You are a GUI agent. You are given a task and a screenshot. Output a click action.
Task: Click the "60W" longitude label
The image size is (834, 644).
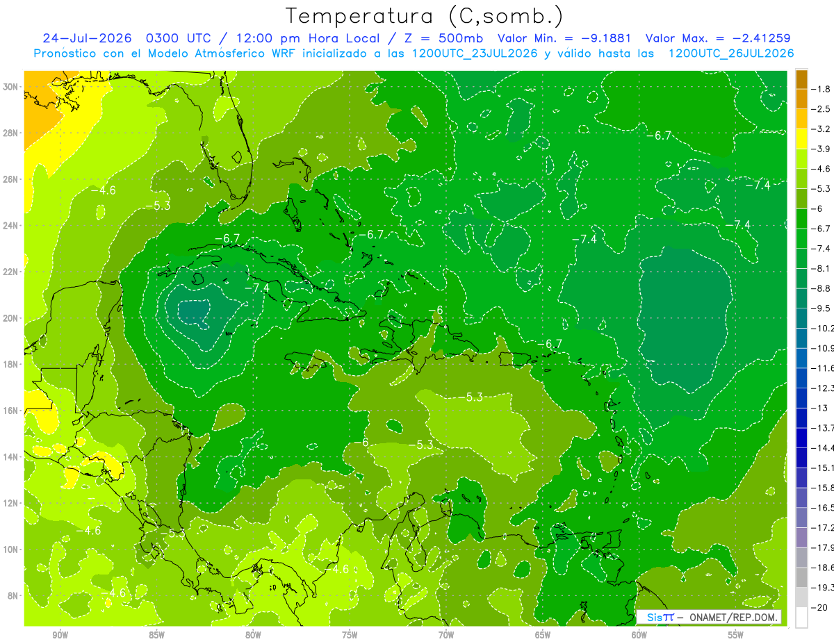click(639, 635)
